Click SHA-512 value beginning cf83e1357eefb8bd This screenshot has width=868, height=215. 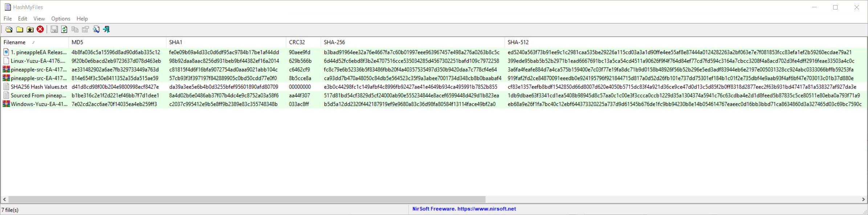tap(682, 87)
